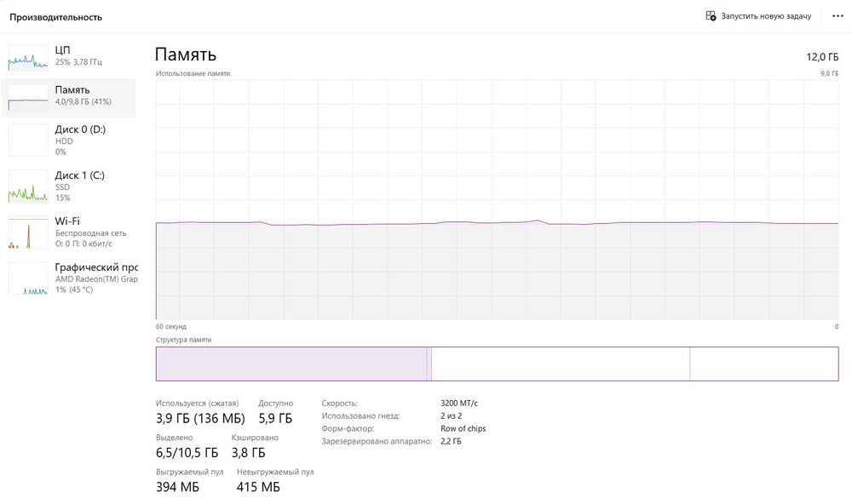Open the three-dot more options menu
Viewport: 852px width, 504px height.
coord(837,16)
